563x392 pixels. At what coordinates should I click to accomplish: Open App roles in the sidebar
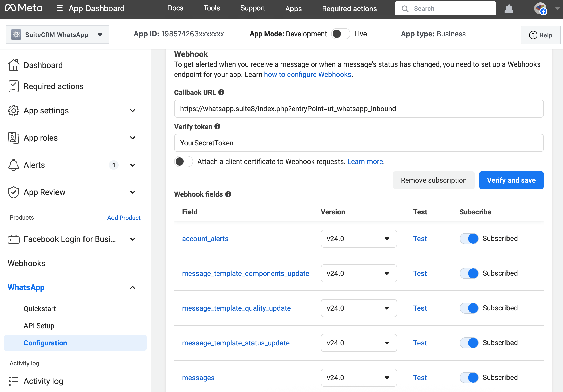coord(40,138)
